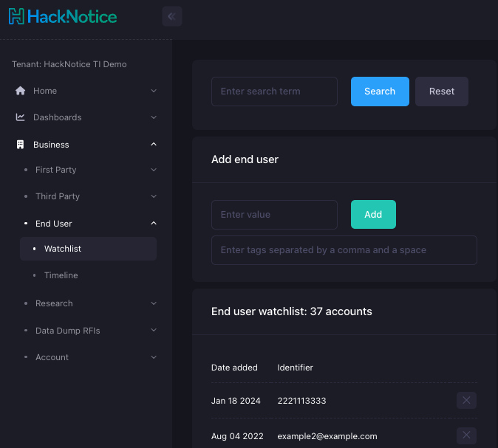Open the Timeline page

[x=61, y=275]
